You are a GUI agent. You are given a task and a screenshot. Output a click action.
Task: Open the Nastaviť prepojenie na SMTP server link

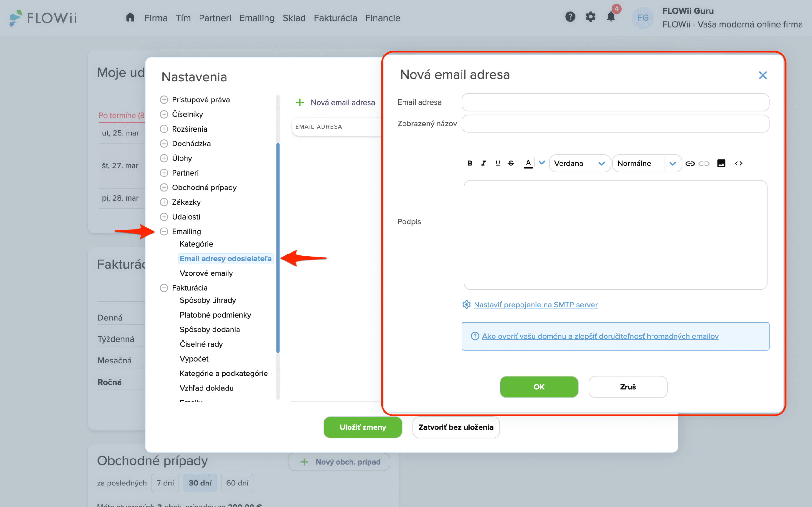click(x=535, y=305)
